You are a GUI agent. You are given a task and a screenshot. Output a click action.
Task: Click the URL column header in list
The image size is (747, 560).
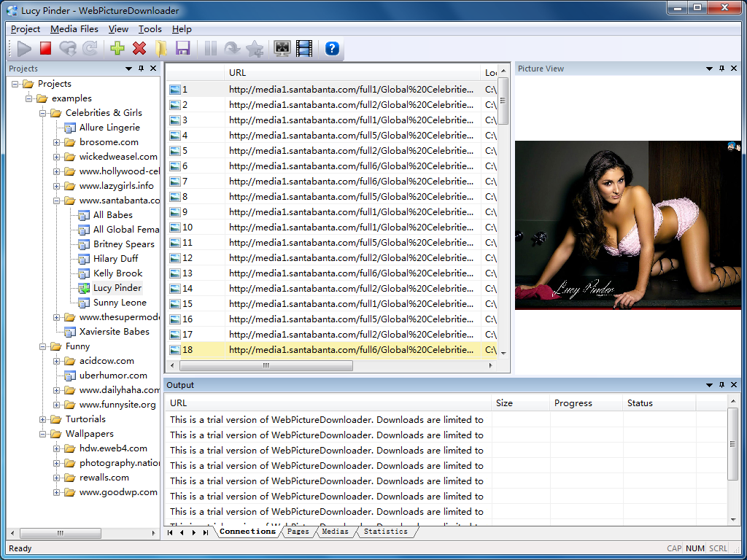pyautogui.click(x=352, y=72)
